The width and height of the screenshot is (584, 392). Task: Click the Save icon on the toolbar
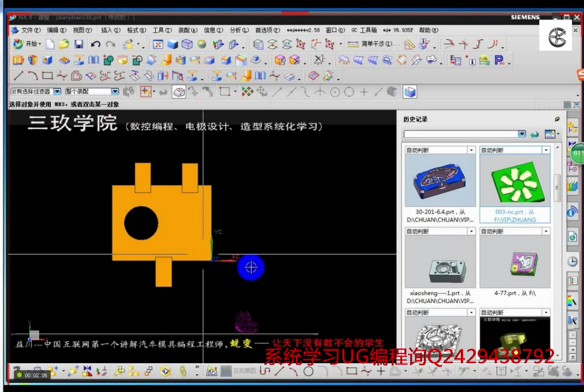tap(80, 44)
